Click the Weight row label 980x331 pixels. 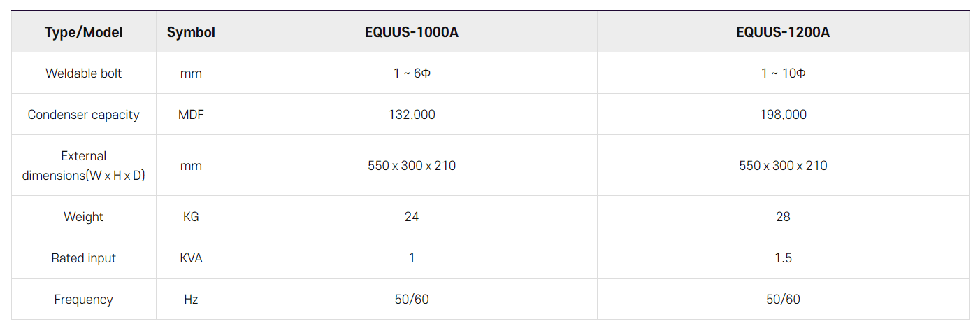click(83, 217)
